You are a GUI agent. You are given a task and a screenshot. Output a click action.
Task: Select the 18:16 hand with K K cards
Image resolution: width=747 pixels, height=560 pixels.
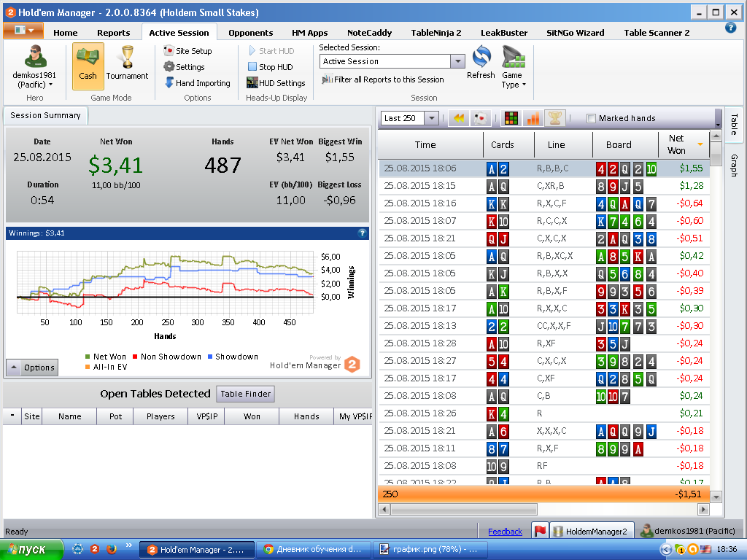coord(544,203)
